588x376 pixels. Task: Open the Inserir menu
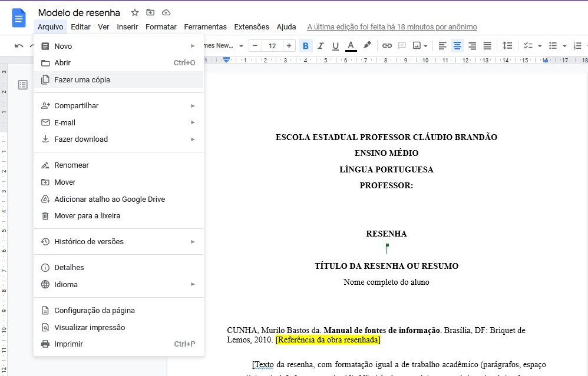127,27
